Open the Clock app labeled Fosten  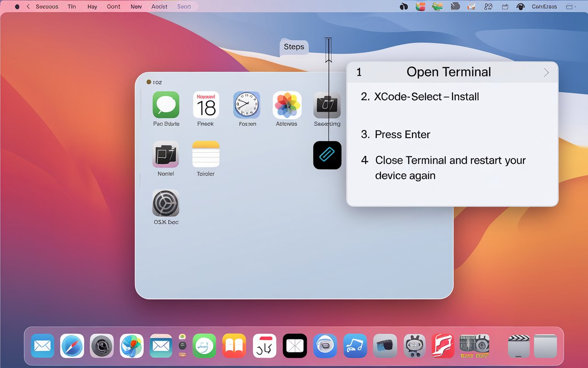247,105
